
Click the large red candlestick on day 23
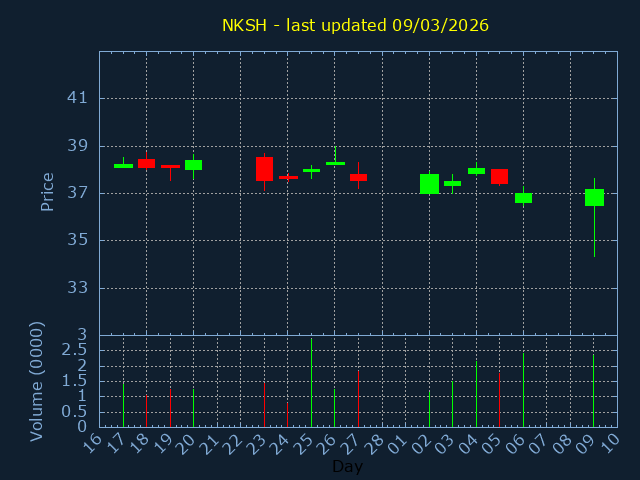(264, 169)
